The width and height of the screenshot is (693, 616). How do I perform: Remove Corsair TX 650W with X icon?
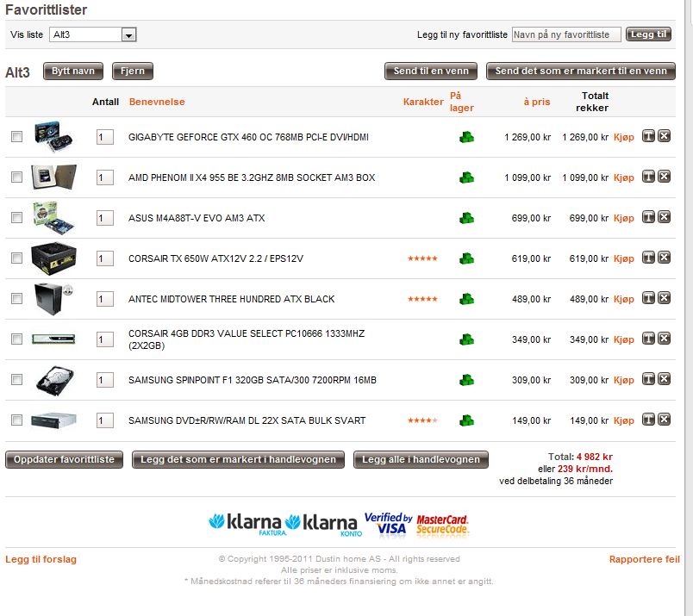coord(665,258)
